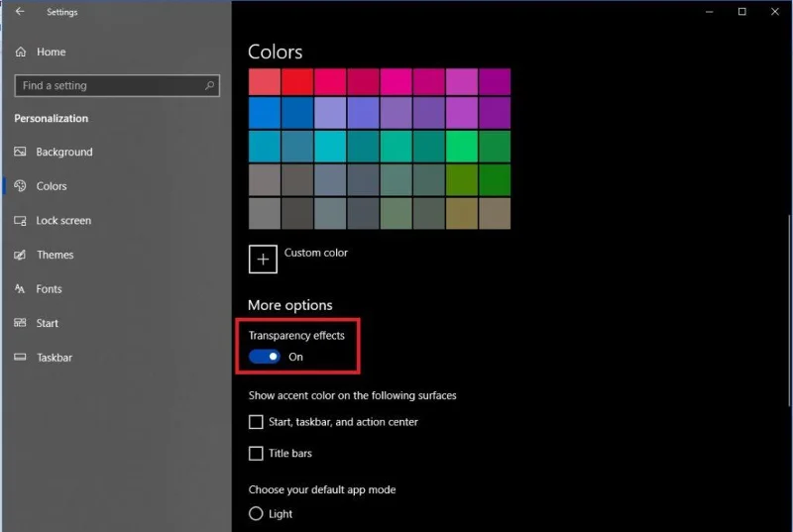
Task: Pick the dark green swatch ending fourth row
Action: pyautogui.click(x=495, y=180)
